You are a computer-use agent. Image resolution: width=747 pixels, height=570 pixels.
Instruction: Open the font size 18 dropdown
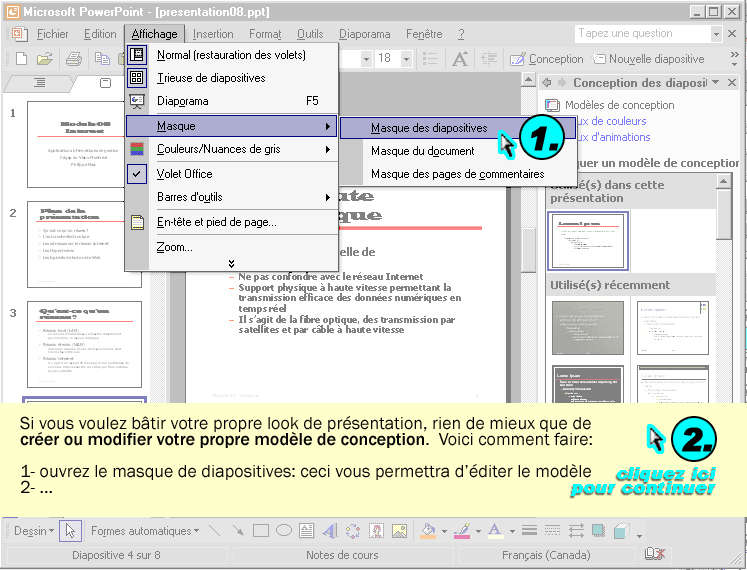coord(406,59)
